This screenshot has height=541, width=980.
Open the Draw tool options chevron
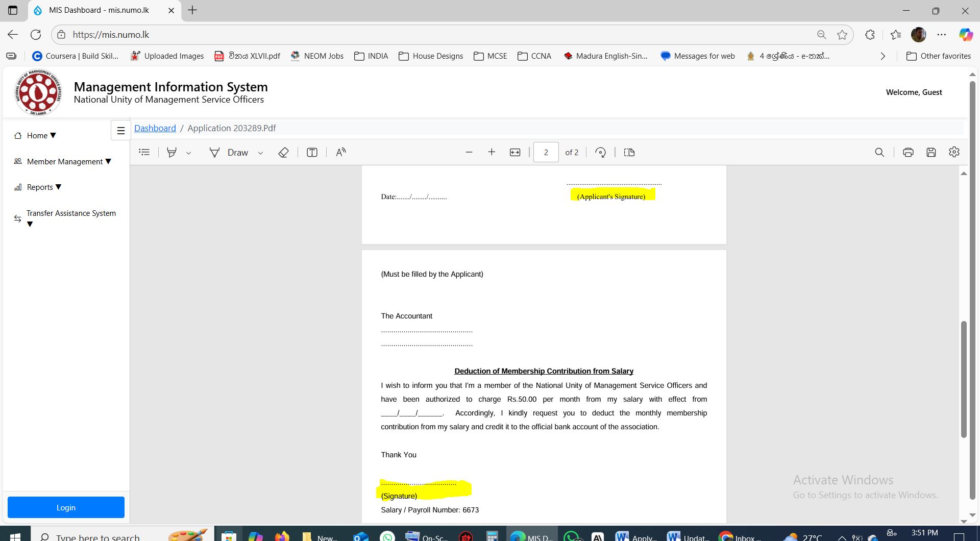tap(260, 153)
